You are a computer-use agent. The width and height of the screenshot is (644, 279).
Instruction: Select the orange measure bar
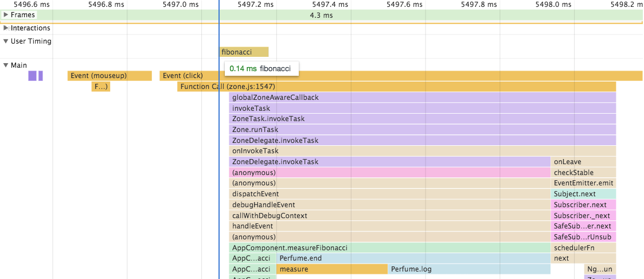(332, 269)
